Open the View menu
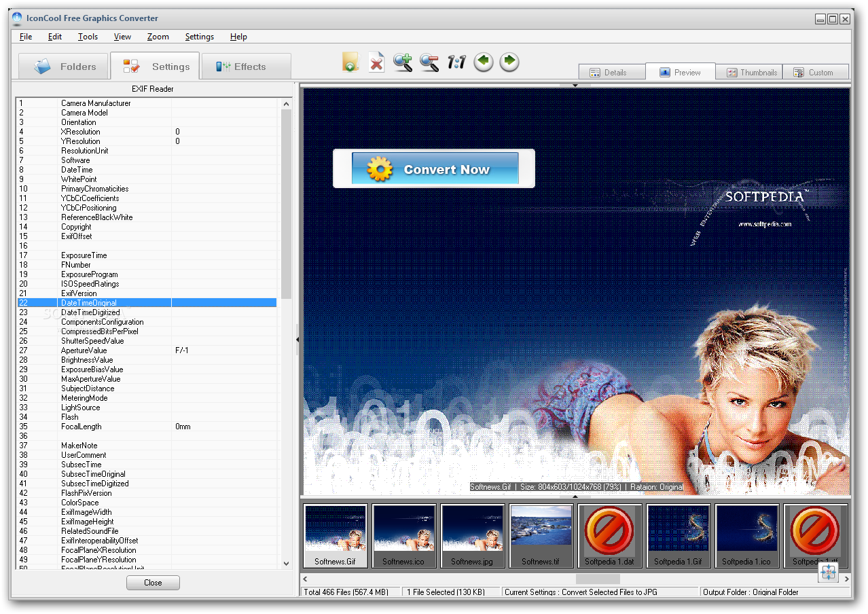The image size is (868, 614). [x=123, y=37]
